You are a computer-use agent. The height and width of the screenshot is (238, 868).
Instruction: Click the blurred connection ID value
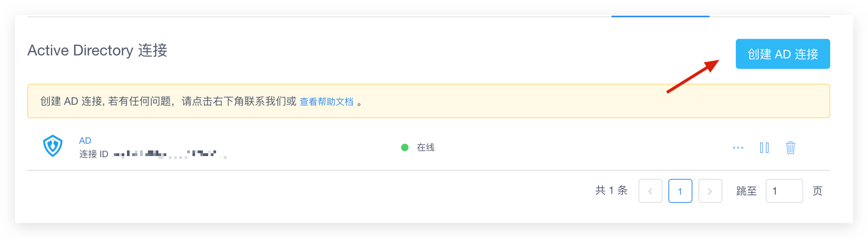tap(170, 154)
